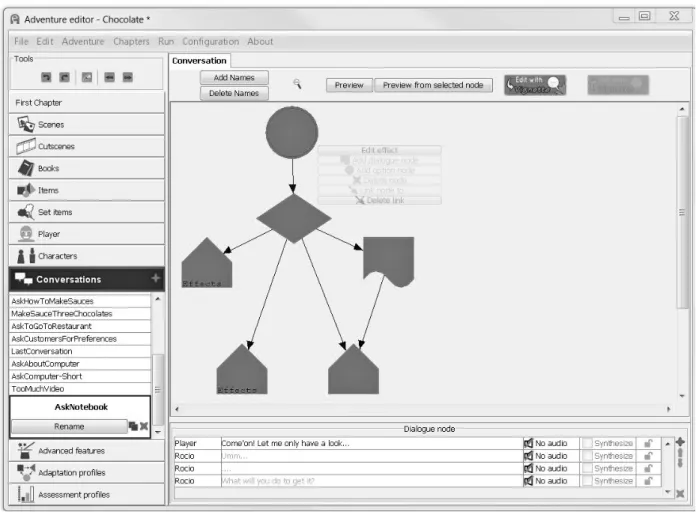Image resolution: width=696 pixels, height=515 pixels.
Task: Click the audio icon on the 'Jmm...' line
Action: [x=528, y=456]
